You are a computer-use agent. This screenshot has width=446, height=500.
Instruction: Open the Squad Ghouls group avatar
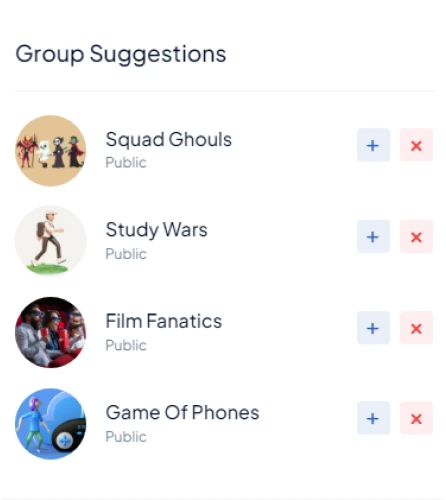coord(51,151)
